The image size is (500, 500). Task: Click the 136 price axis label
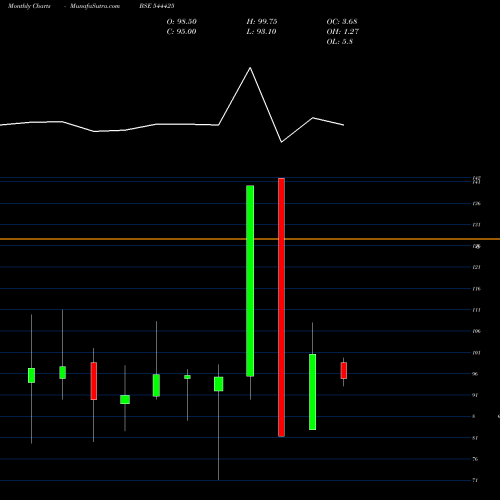[477, 204]
